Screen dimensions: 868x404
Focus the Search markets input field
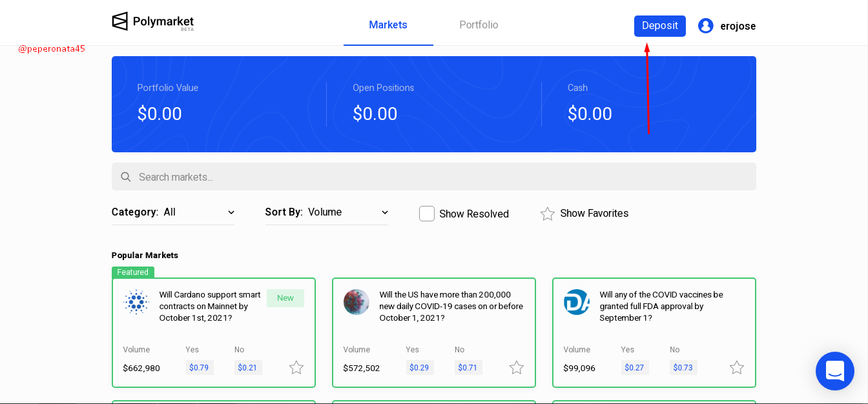(434, 177)
